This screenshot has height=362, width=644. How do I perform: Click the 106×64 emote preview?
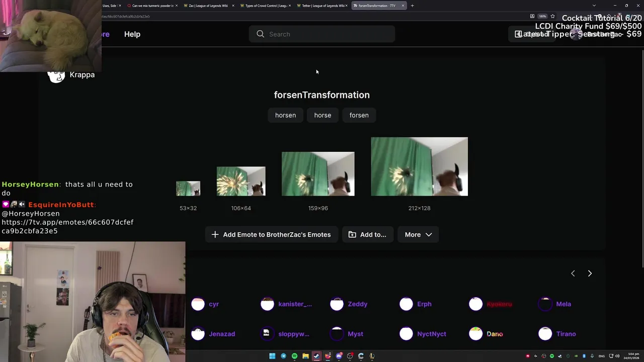coord(241,181)
